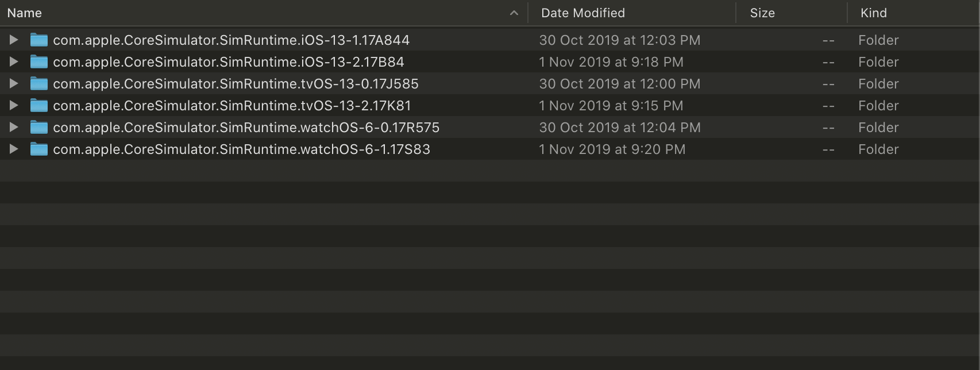
Task: Click folder icon for tvOS-13-2.17K81 runtime
Action: pos(38,106)
